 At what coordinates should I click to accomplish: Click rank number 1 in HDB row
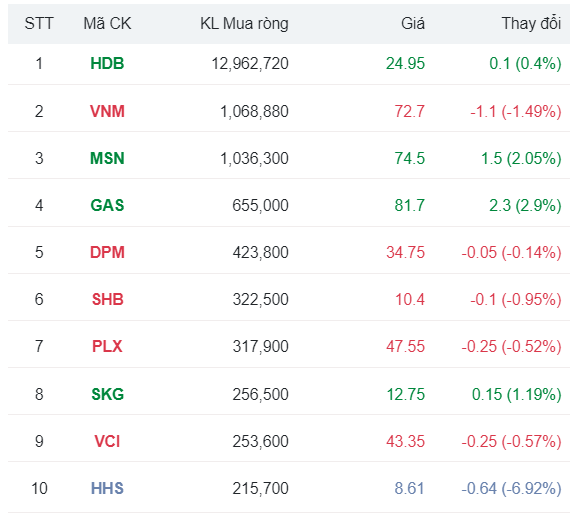click(39, 63)
